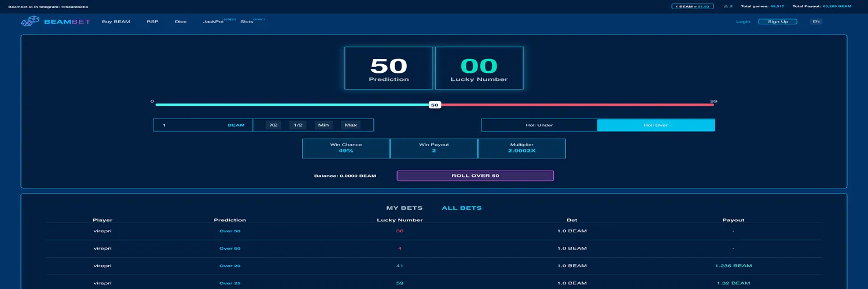Open the EN language selector

[x=816, y=21]
